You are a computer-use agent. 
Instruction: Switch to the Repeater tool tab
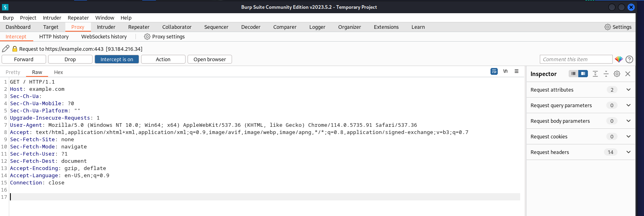coord(139,27)
